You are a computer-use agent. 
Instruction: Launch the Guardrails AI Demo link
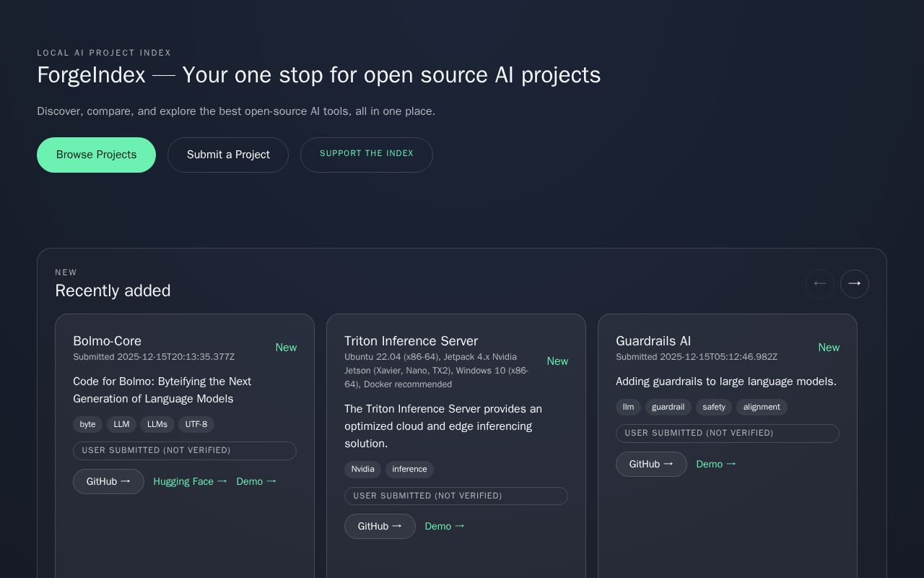point(716,465)
